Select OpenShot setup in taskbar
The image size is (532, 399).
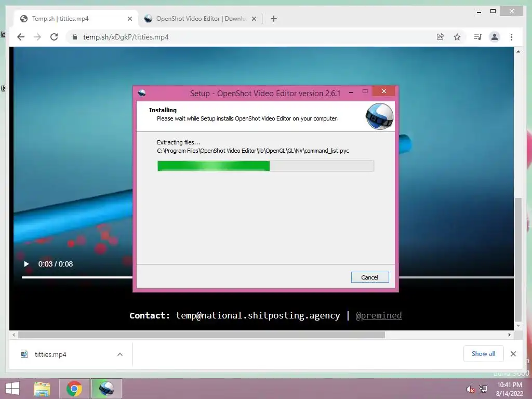pos(106,389)
